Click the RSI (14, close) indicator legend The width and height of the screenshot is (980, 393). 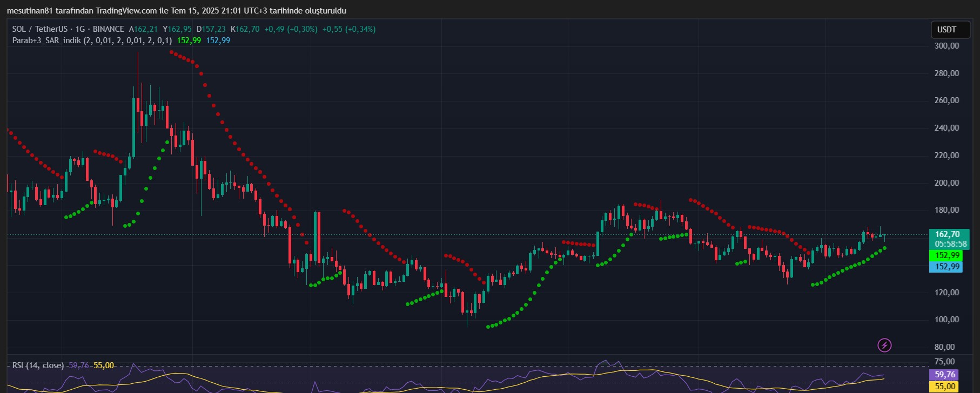38,365
